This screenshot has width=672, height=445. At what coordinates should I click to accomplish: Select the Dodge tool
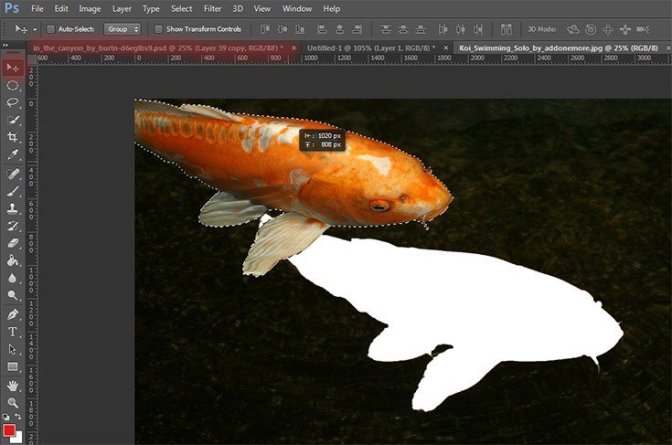(12, 295)
